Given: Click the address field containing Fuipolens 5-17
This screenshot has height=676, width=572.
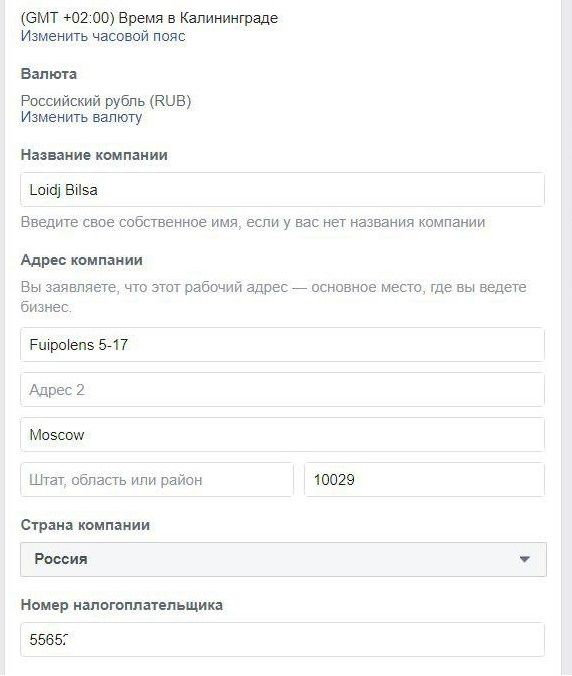Looking at the screenshot, I should [282, 344].
